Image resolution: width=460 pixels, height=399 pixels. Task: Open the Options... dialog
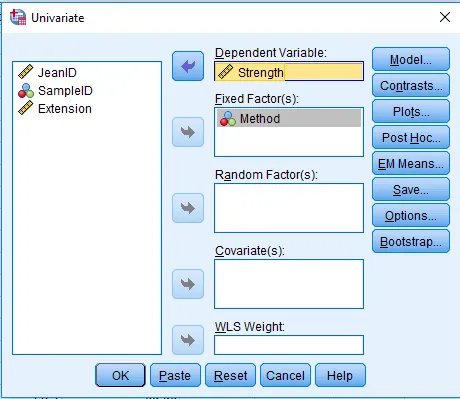click(411, 215)
